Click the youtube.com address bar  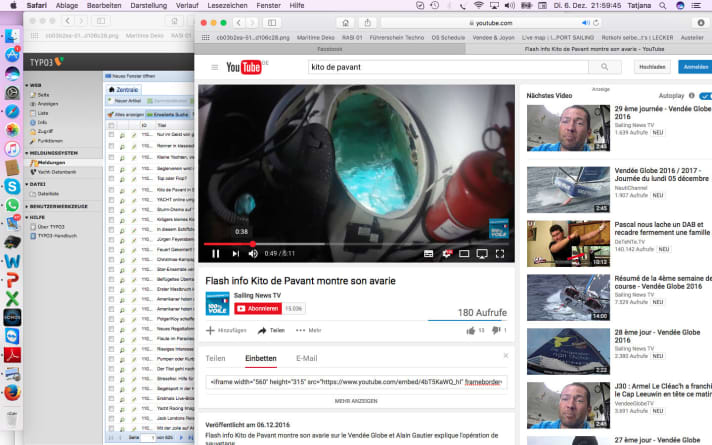pos(492,23)
